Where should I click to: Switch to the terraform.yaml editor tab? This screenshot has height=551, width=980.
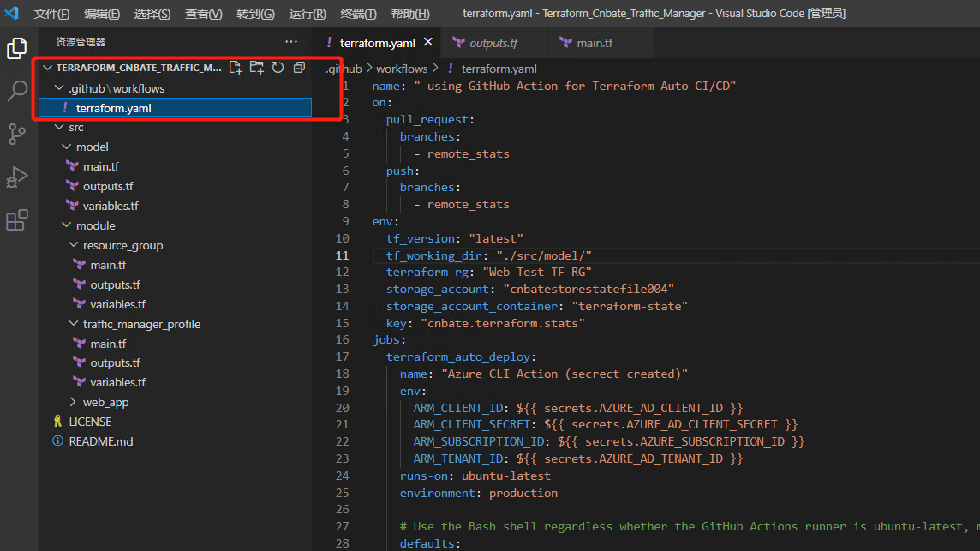377,43
